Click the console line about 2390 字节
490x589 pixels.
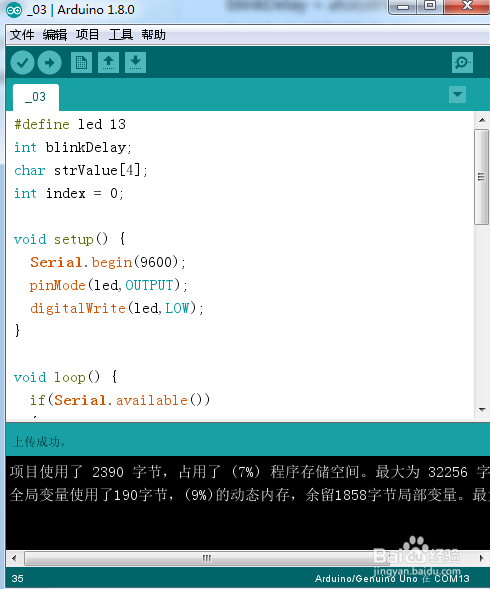click(250, 472)
